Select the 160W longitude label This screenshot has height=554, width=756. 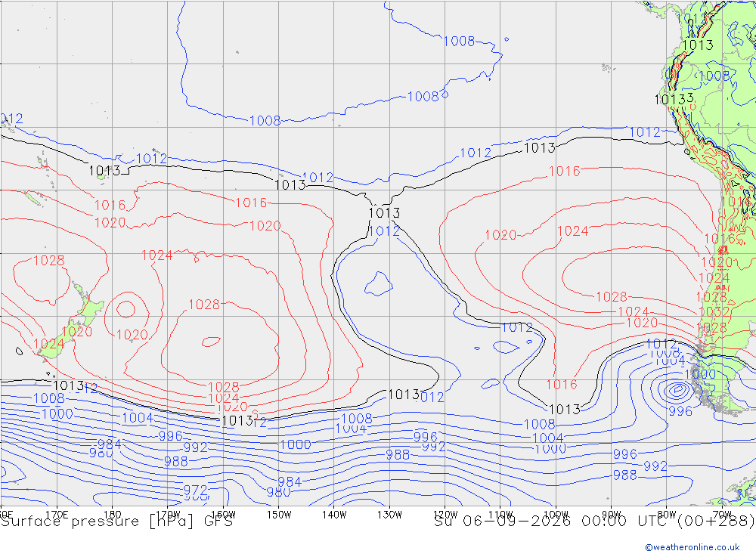click(224, 515)
